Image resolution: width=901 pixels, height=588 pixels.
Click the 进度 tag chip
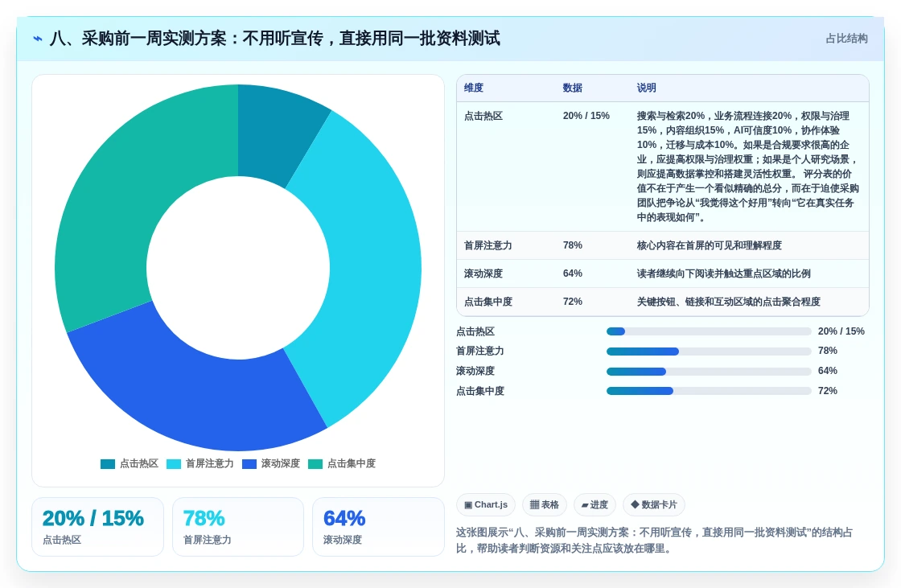pos(594,504)
